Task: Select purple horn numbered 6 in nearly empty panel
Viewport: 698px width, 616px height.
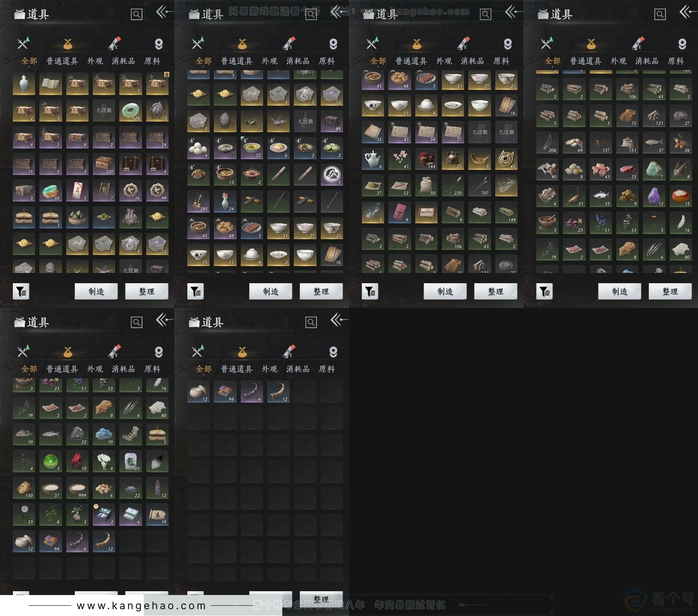Action: click(252, 391)
